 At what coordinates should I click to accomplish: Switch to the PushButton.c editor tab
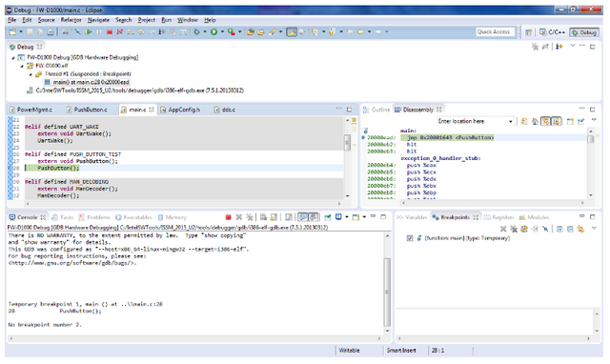(87, 110)
